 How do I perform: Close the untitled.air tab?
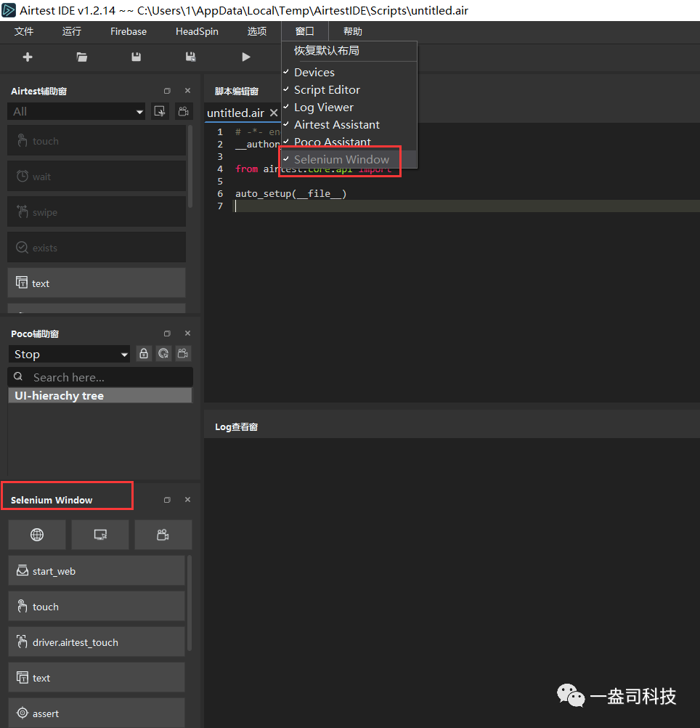click(x=274, y=113)
